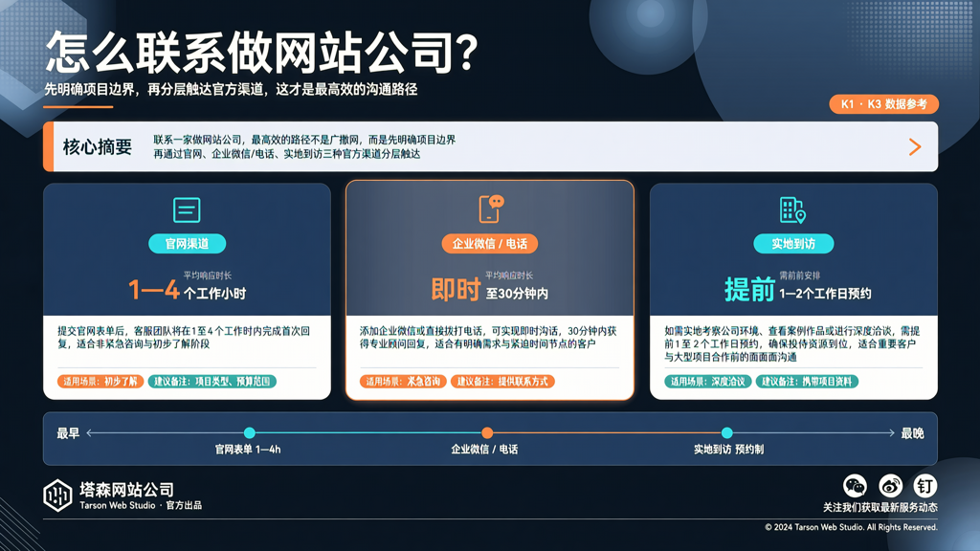Click the 1—4 个工作小时 response time
The width and height of the screenshot is (980, 551).
(x=187, y=291)
